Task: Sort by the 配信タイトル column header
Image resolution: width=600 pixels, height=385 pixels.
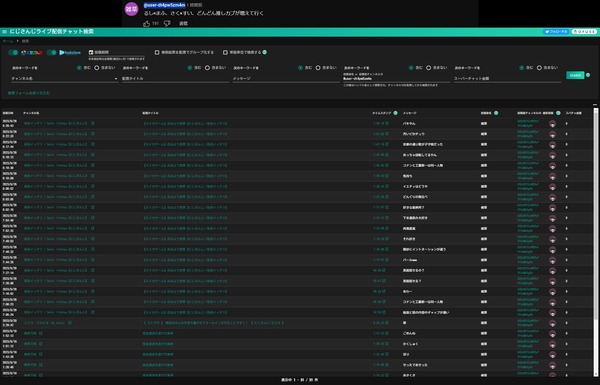Action: coord(150,113)
